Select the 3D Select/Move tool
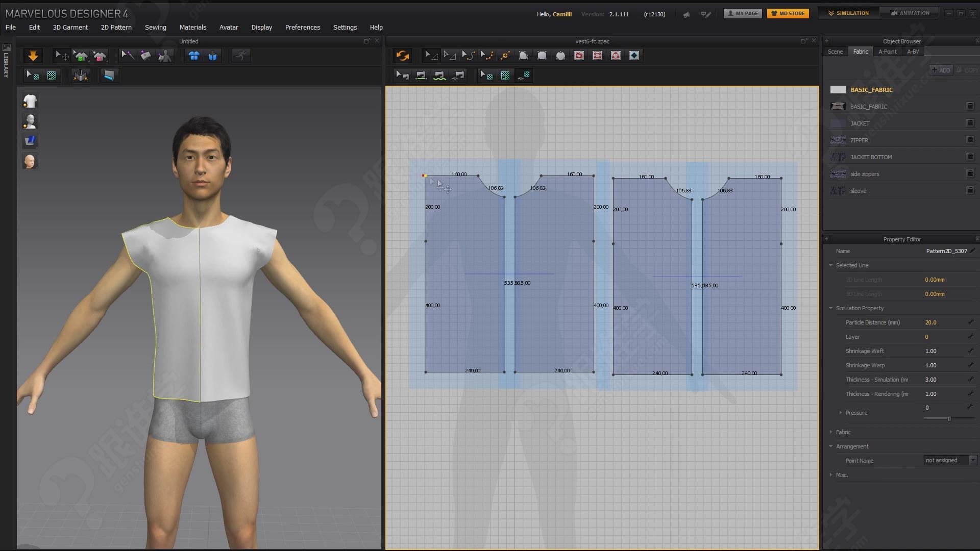The image size is (980, 551). [x=62, y=56]
